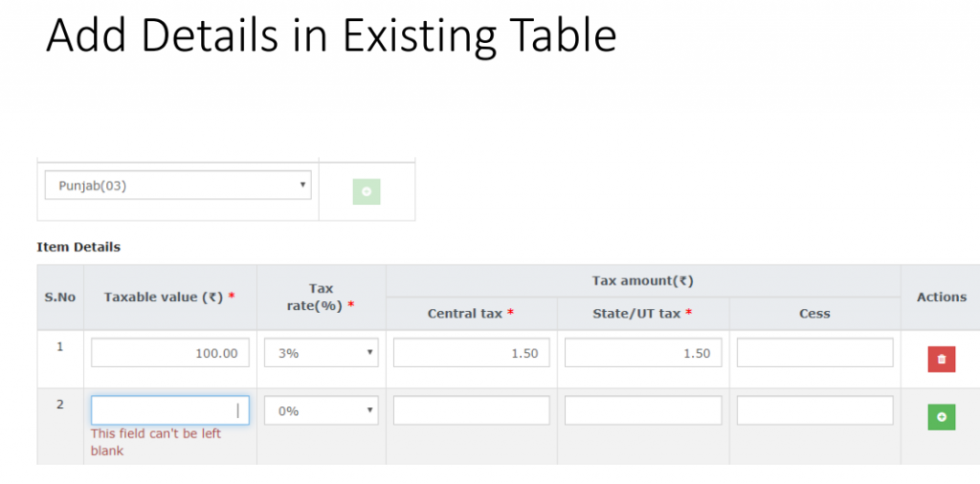Click the Add Details in Existing Table title

tap(331, 35)
